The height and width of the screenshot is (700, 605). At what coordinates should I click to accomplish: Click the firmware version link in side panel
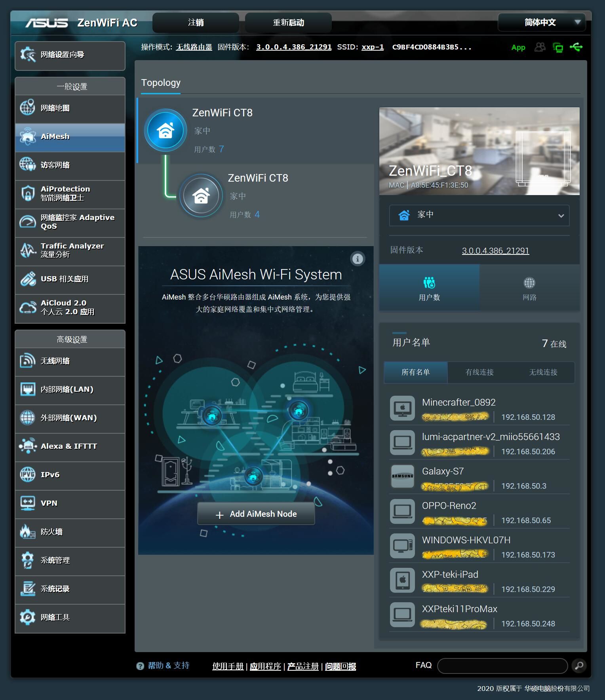[495, 250]
